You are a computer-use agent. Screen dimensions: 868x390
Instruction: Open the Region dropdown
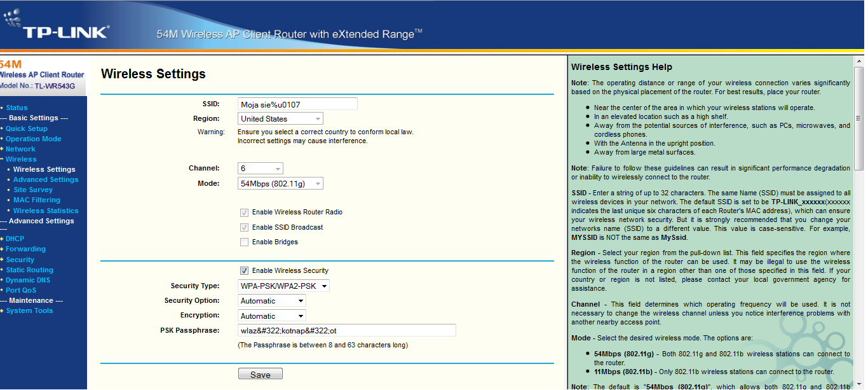coord(280,118)
